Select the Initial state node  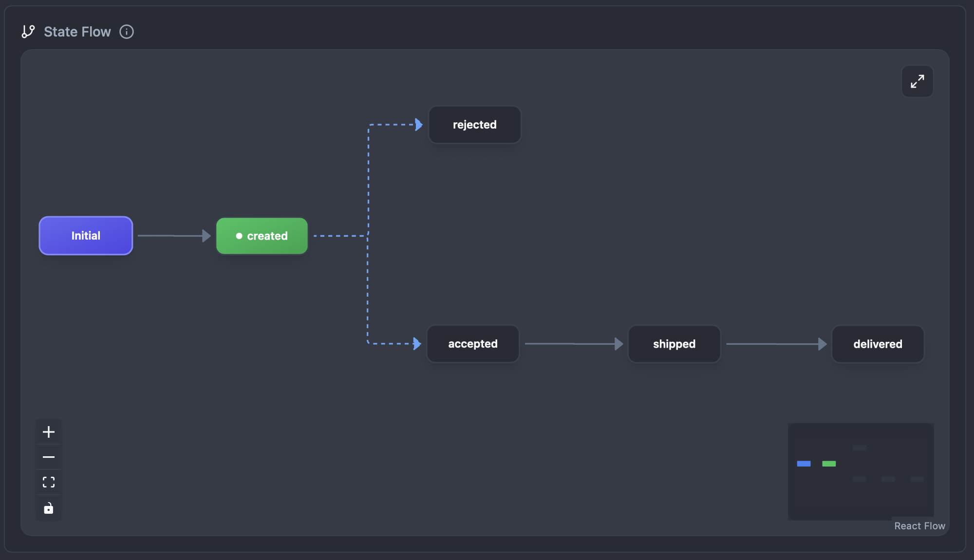click(85, 236)
